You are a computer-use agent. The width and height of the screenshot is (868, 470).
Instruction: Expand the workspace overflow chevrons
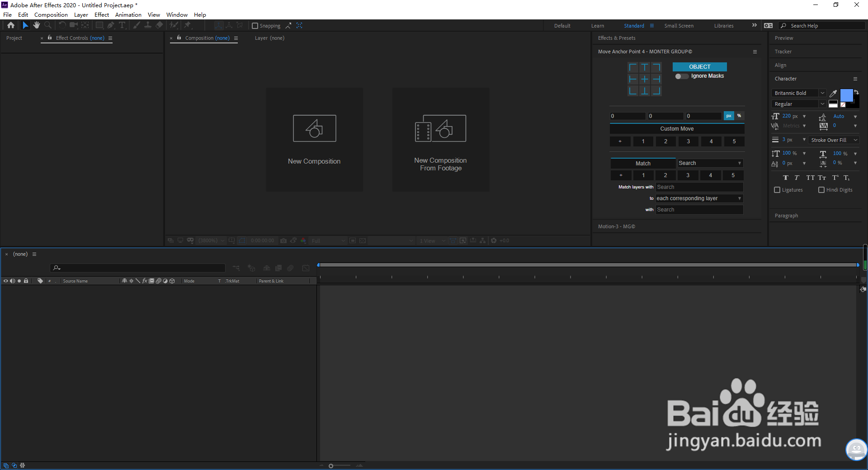[x=754, y=25]
